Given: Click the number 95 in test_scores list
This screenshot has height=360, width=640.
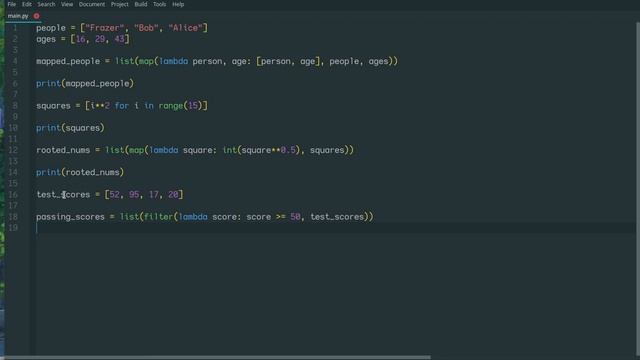Looking at the screenshot, I should [x=134, y=195].
